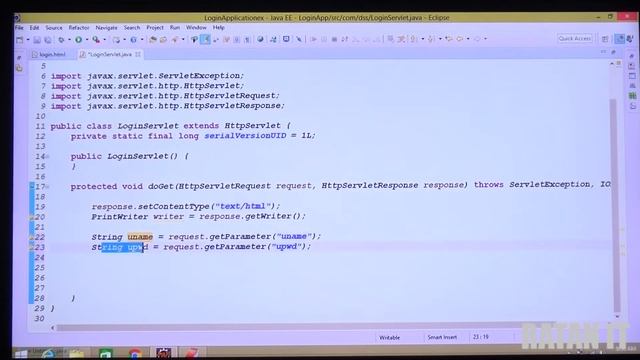This screenshot has width=640, height=360.
Task: Click the Resume debug toolbar icon
Action: click(x=313, y=39)
